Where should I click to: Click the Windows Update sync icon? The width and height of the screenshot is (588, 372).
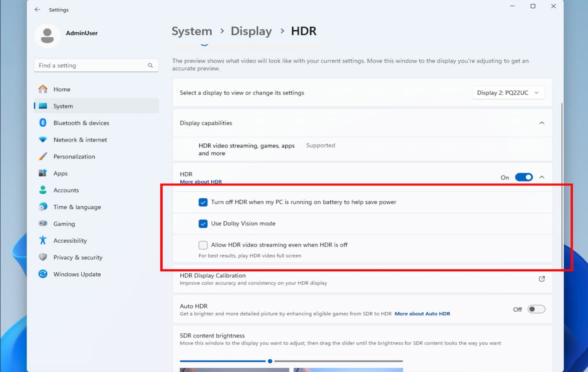click(43, 274)
